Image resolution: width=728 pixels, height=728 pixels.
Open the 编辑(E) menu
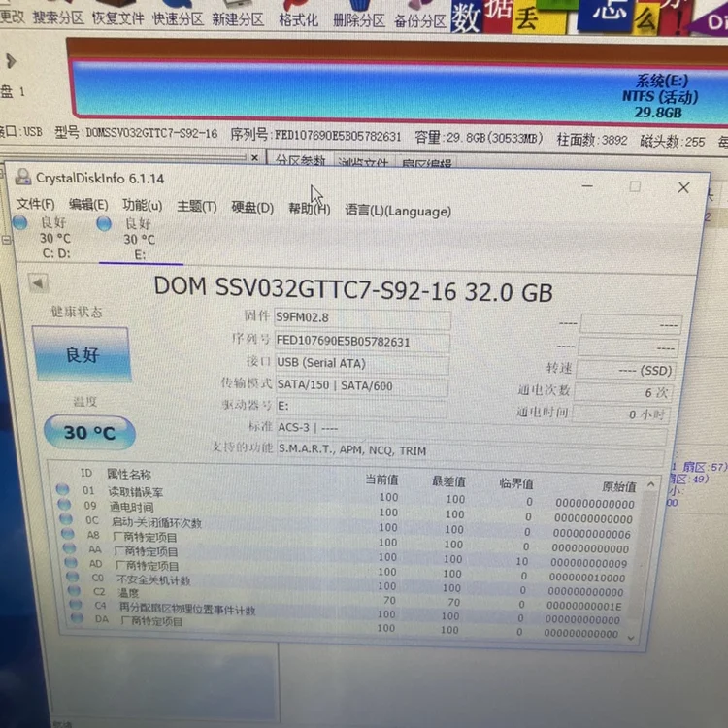(x=88, y=204)
